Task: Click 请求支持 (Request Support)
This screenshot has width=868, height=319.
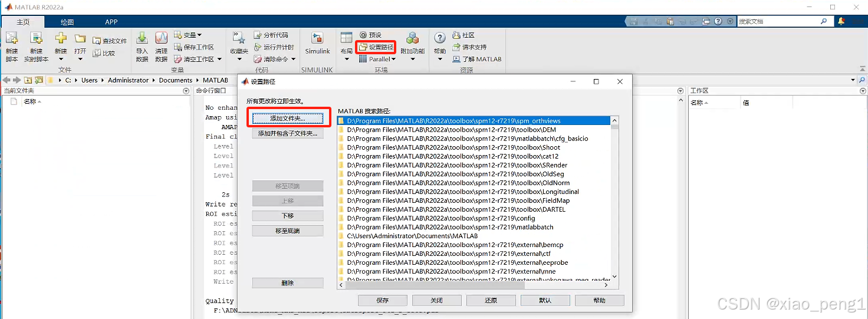Action: (x=469, y=47)
